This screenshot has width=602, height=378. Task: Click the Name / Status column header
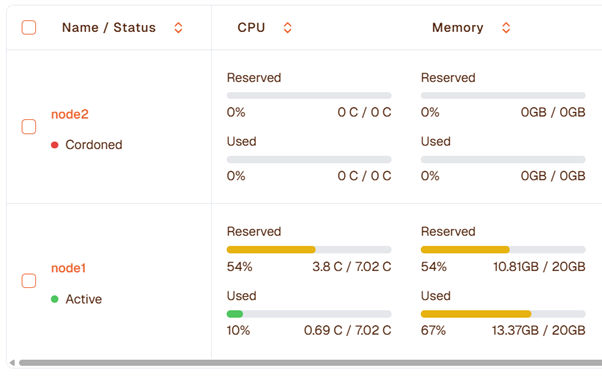click(109, 28)
